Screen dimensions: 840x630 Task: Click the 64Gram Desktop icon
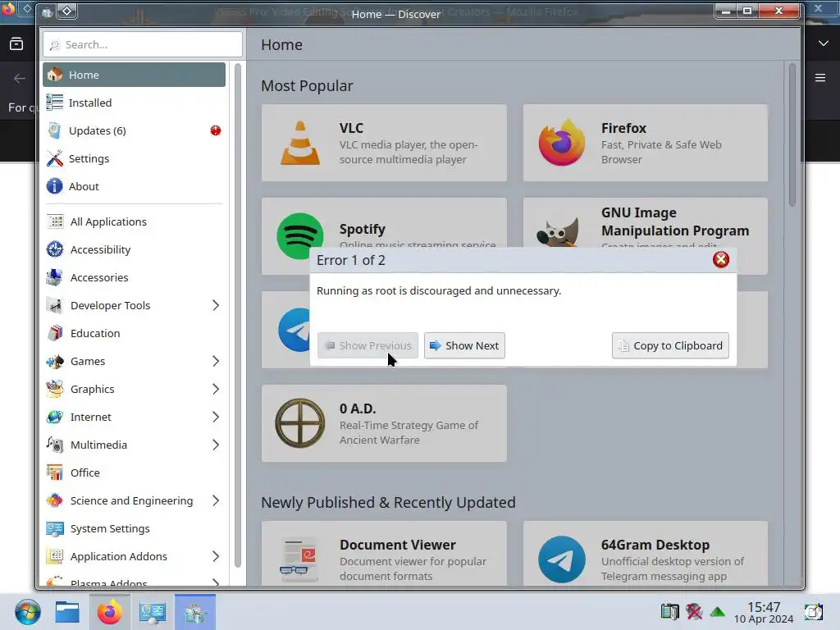click(x=561, y=559)
